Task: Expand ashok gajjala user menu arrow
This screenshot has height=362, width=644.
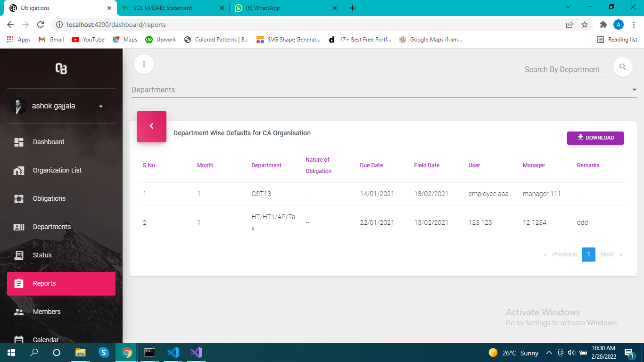Action: click(100, 107)
